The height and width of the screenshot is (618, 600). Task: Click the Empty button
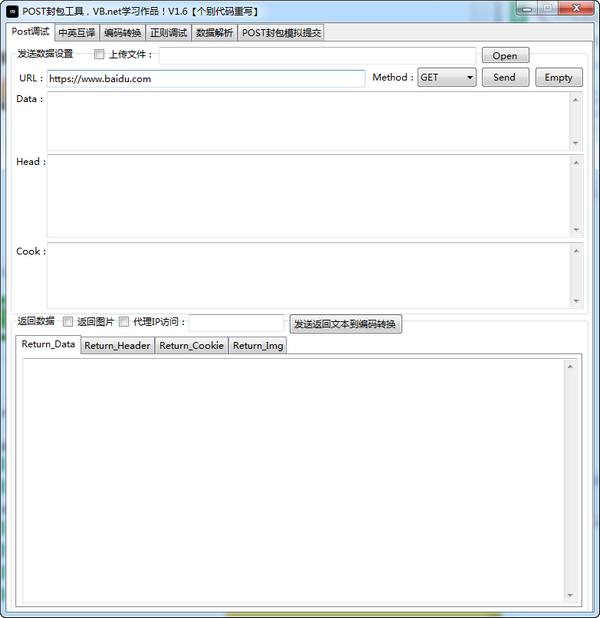coord(558,78)
